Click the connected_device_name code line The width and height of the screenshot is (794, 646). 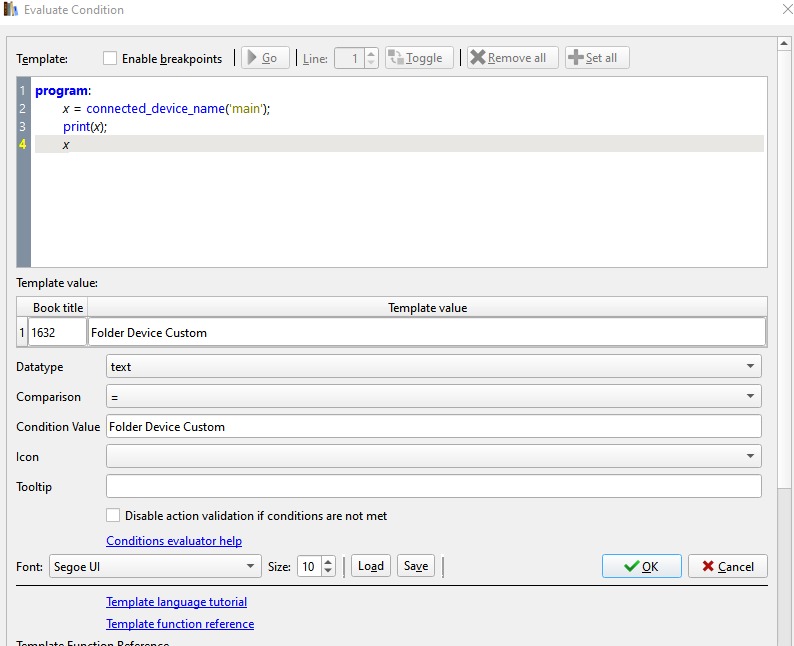(167, 108)
